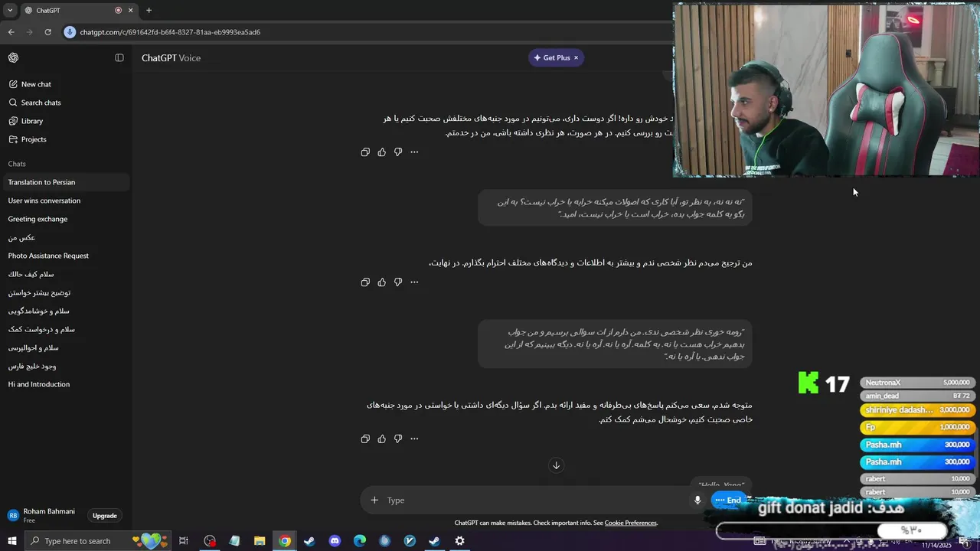Open the 'Translation to Persian' chat
This screenshot has width=980, height=551.
65,182
